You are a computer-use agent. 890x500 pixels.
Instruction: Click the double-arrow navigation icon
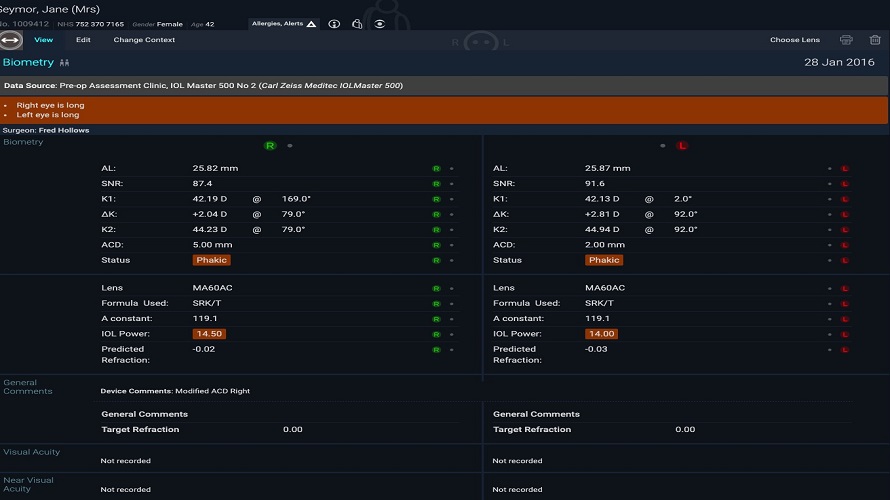point(11,40)
